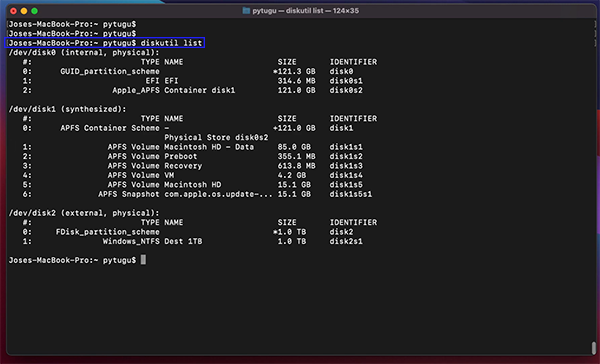600x364 pixels.
Task: Click the 'disk2' identifier on the FDisk_partition_scheme row
Action: (x=341, y=232)
